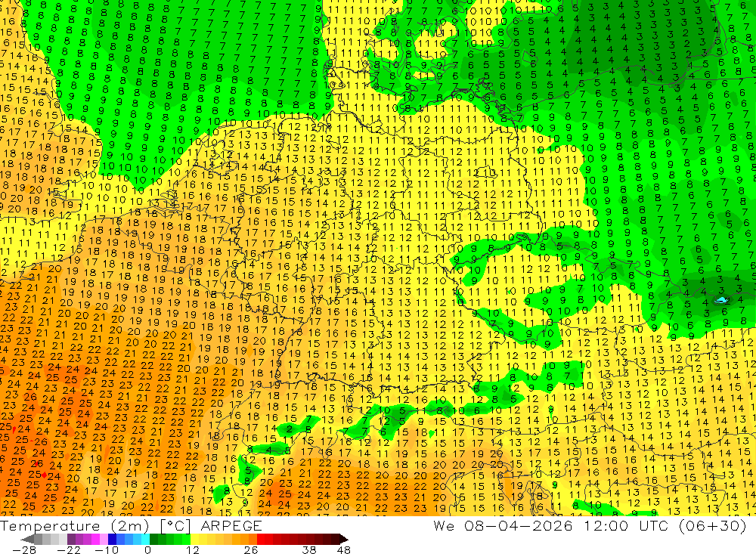Screen dimensions: 756x554
Task: Click the '48' label on the color scale
Action: tap(344, 549)
